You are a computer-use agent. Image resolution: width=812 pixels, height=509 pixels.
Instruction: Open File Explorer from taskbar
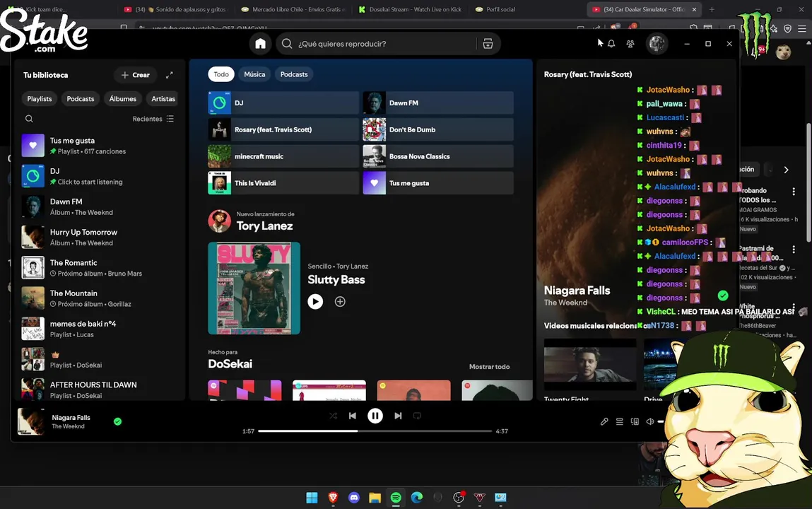click(375, 498)
